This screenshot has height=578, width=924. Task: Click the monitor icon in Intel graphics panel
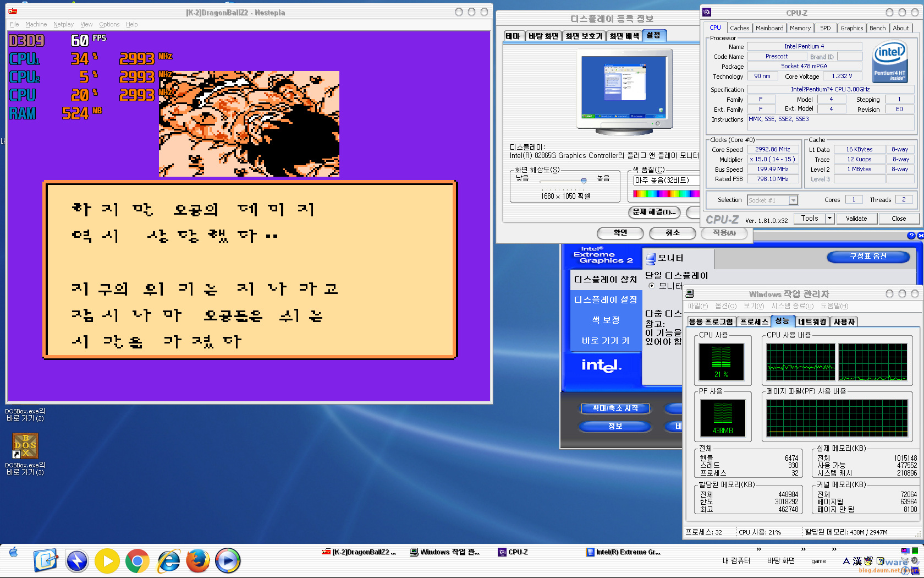(x=651, y=258)
